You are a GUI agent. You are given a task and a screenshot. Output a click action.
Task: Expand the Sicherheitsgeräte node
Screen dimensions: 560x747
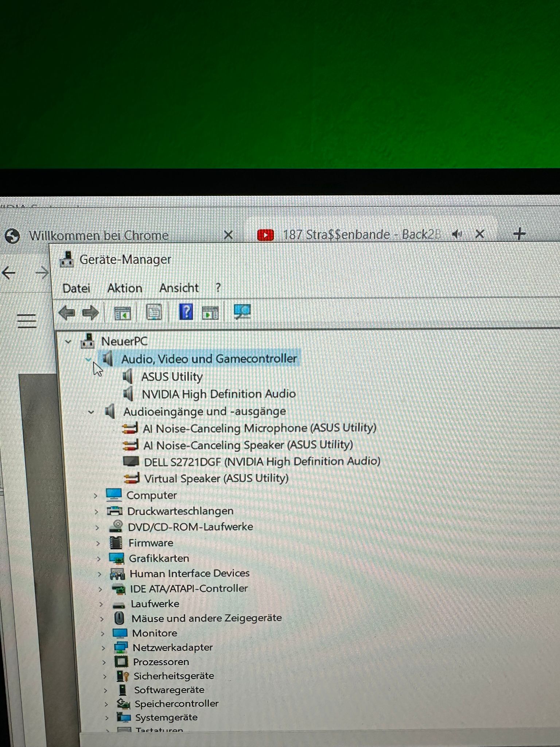[105, 677]
